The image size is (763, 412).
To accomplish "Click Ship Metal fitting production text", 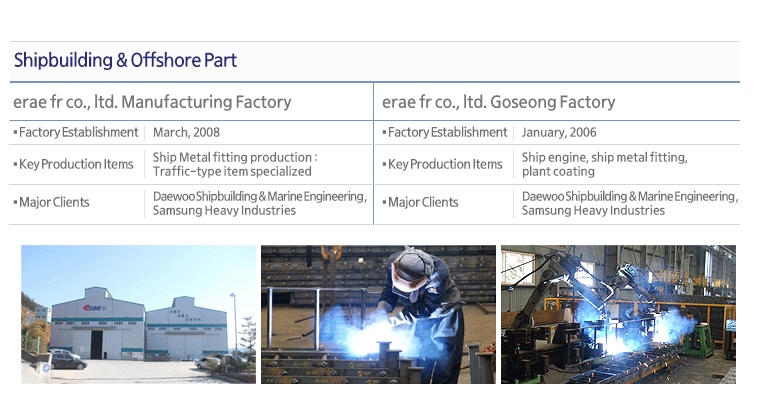I will 235,164.
